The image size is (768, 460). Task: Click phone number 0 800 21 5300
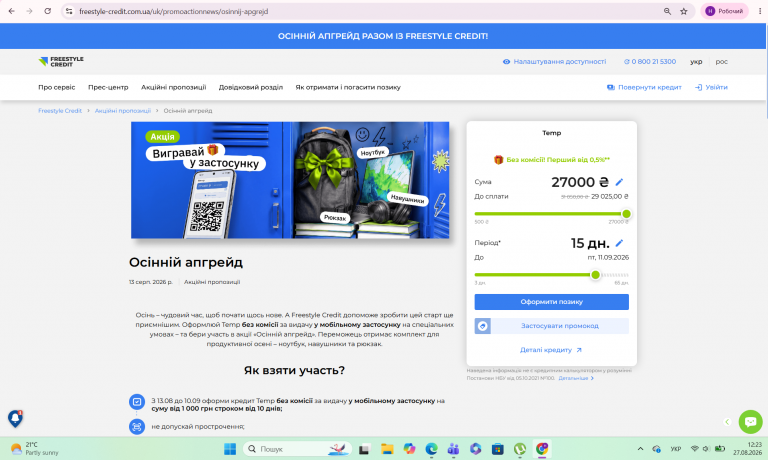(x=649, y=62)
